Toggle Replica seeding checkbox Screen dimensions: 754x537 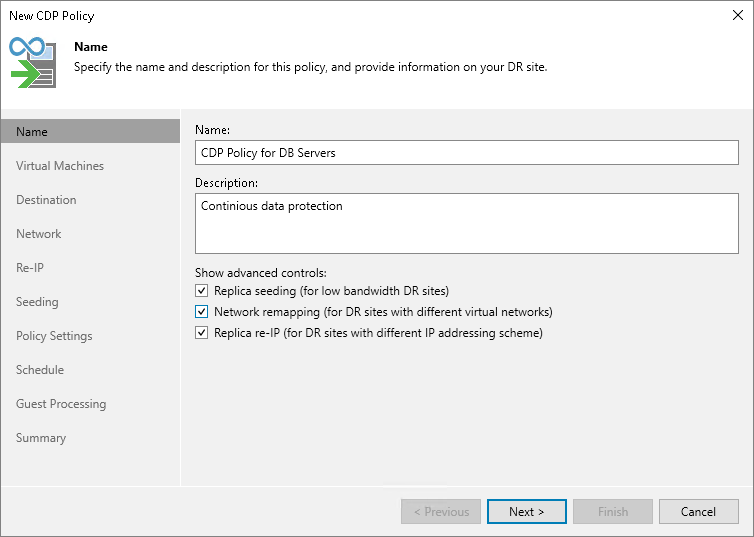201,291
